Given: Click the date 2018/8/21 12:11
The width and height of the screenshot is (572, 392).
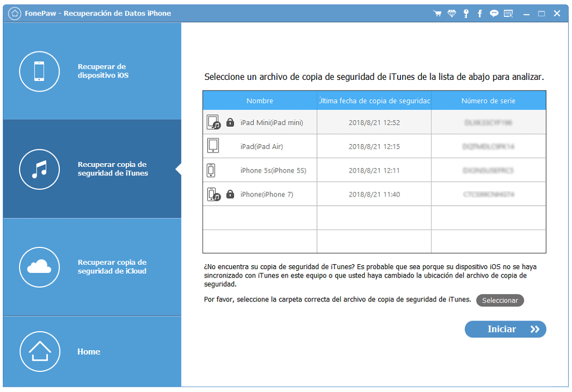Looking at the screenshot, I should pyautogui.click(x=374, y=171).
